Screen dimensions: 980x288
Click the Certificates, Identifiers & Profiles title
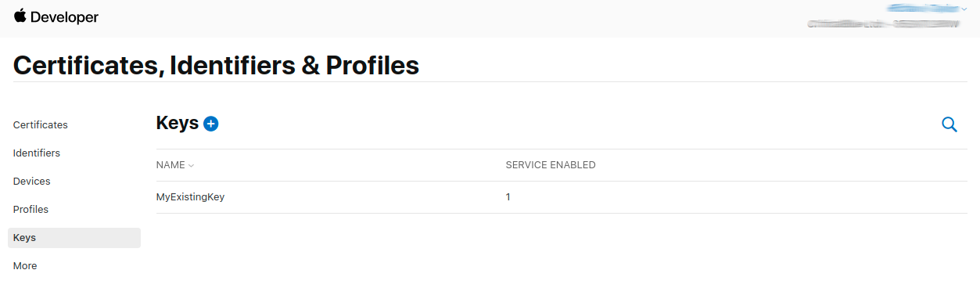(217, 65)
